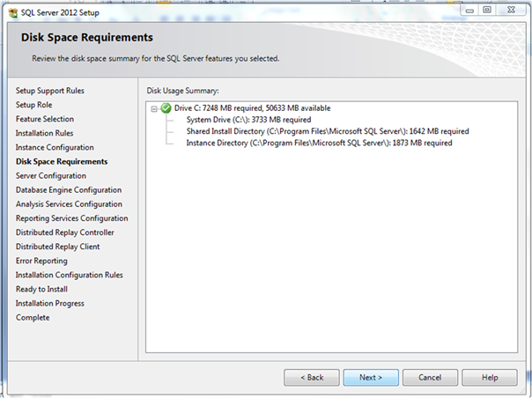The height and width of the screenshot is (398, 532).
Task: Select Disk Space Requirements step
Action: click(62, 161)
